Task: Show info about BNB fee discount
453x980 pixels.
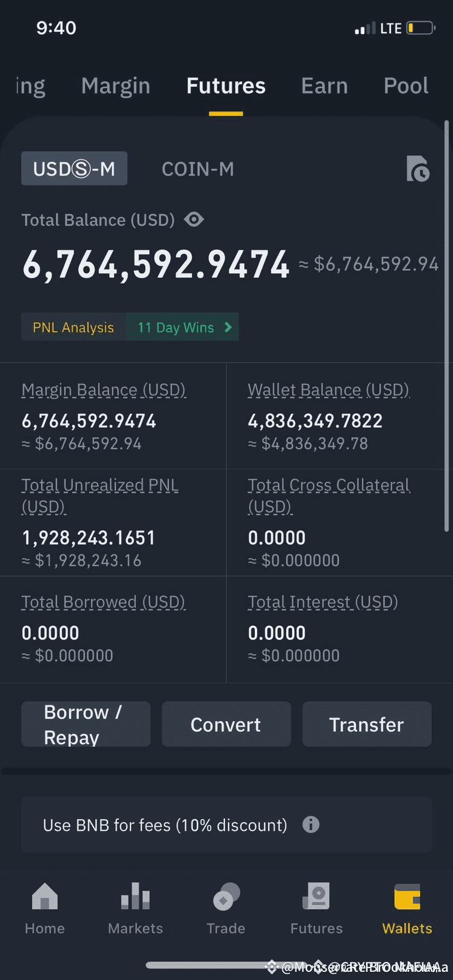Action: pyautogui.click(x=311, y=824)
